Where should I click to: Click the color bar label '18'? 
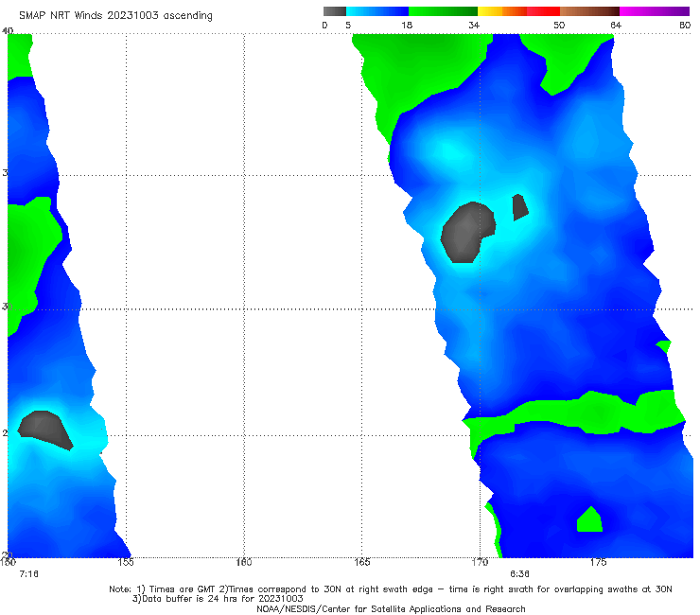click(407, 26)
